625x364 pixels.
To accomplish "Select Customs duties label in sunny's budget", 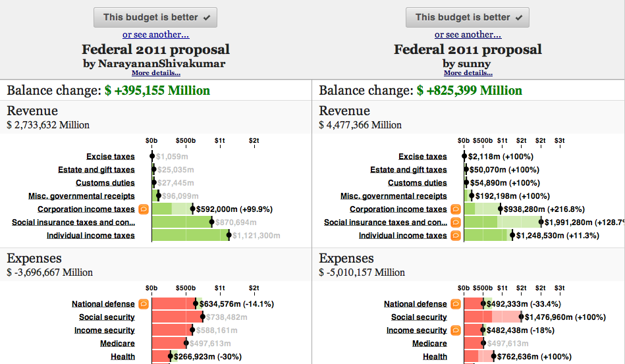I will 417,183.
